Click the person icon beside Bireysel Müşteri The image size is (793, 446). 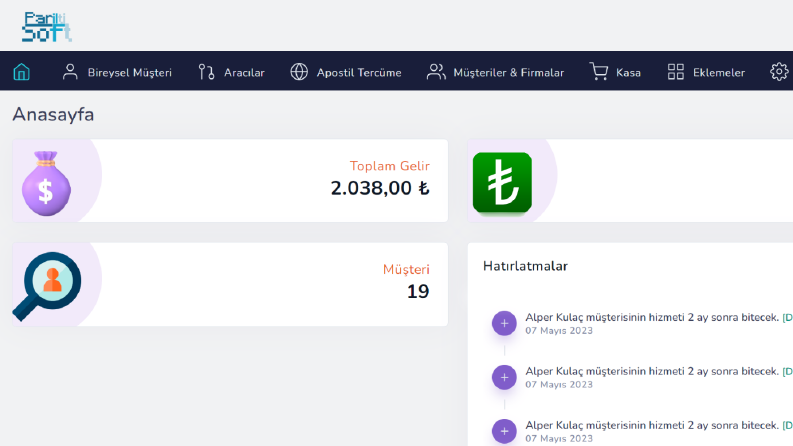click(70, 72)
